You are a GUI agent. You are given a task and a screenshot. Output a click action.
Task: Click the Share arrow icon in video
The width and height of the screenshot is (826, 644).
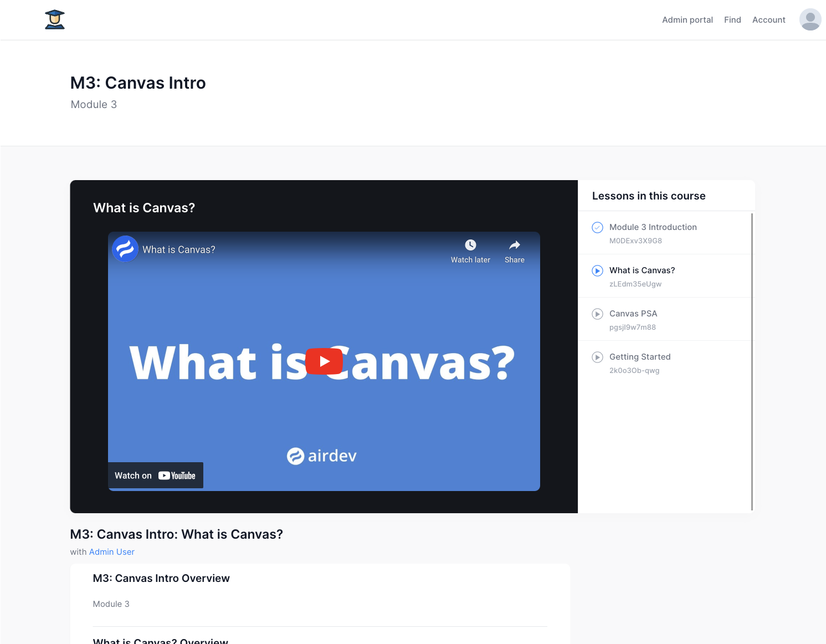[515, 245]
